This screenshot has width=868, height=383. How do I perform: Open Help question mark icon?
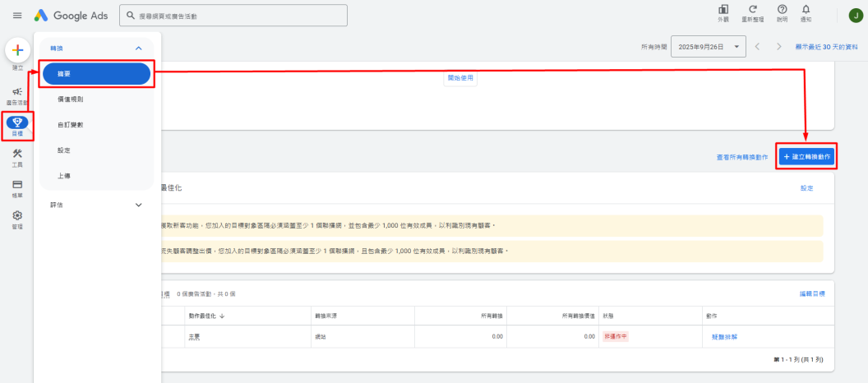(x=782, y=12)
